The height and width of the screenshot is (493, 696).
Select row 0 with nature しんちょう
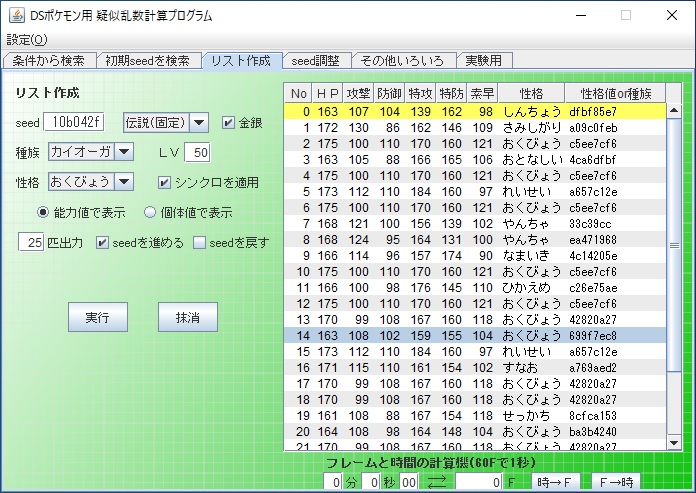click(475, 112)
